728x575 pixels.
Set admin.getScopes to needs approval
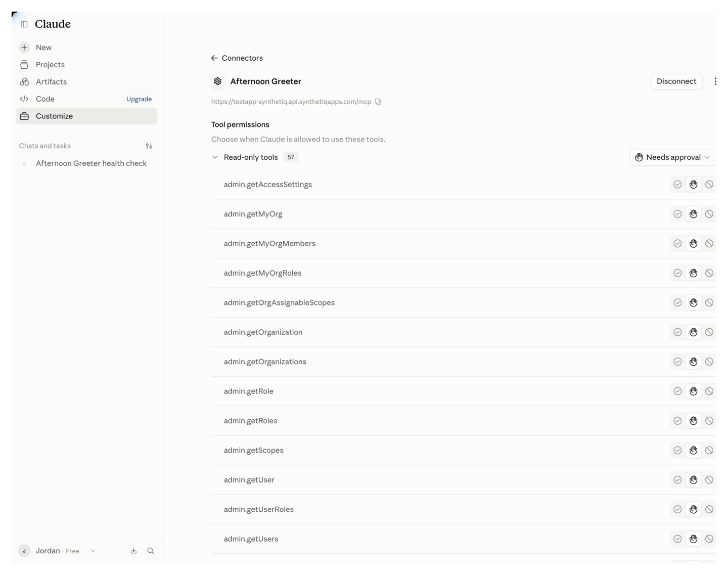tap(694, 450)
